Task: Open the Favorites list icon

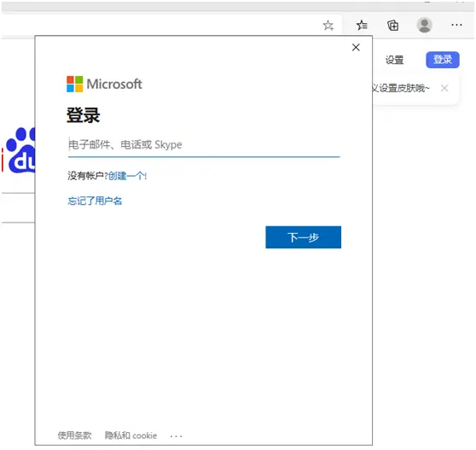Action: click(x=362, y=26)
